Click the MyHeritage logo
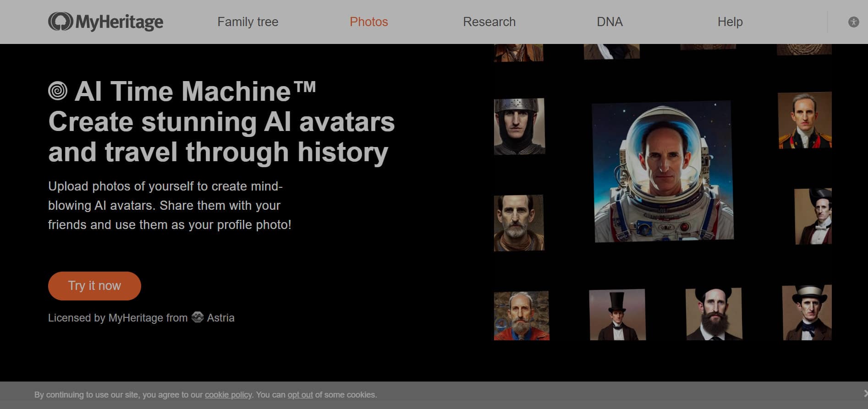The height and width of the screenshot is (409, 868). 105,22
